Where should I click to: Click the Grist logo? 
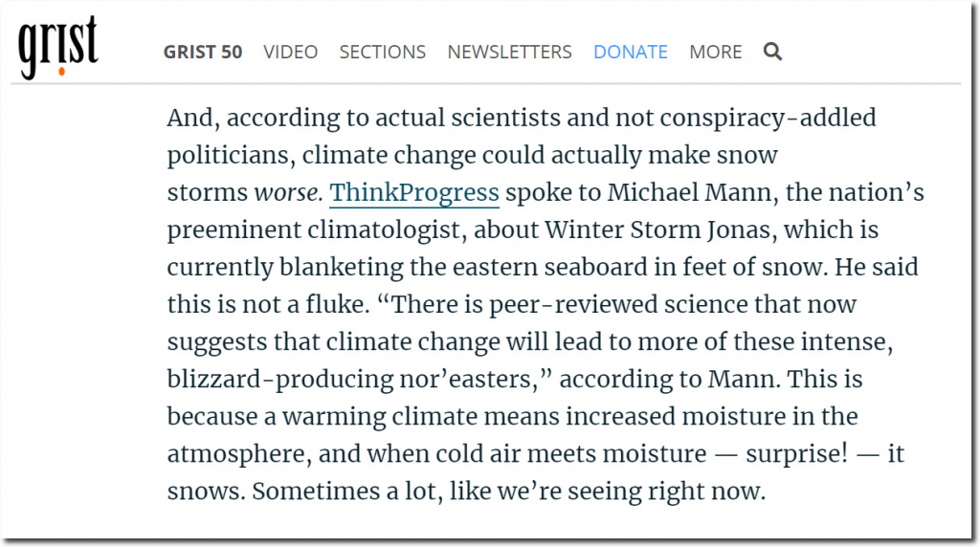[x=57, y=48]
